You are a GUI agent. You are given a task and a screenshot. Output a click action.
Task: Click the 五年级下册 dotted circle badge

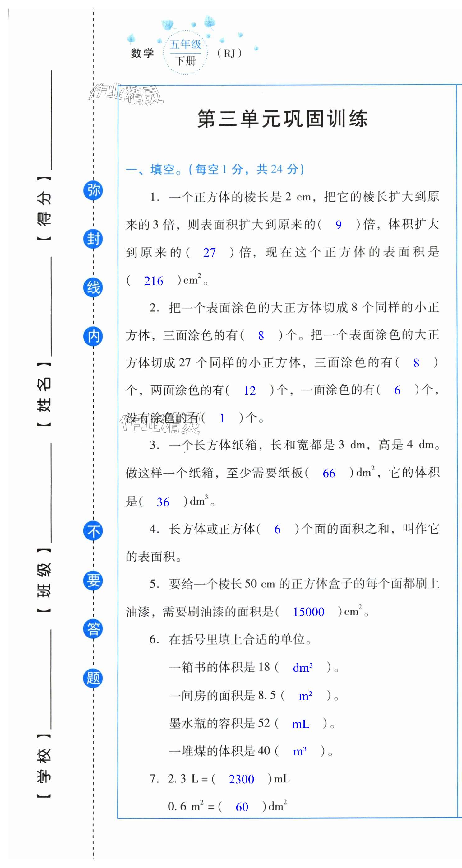(185, 53)
